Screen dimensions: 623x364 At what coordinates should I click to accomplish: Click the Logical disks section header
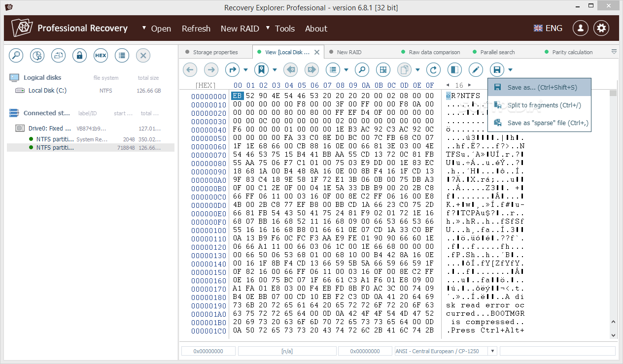point(42,78)
